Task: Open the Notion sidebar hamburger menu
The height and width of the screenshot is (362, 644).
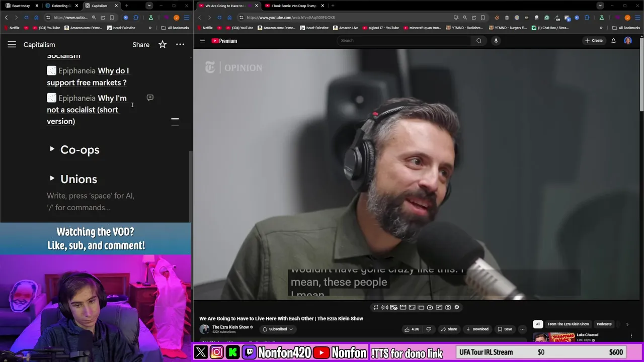Action: 12,45
